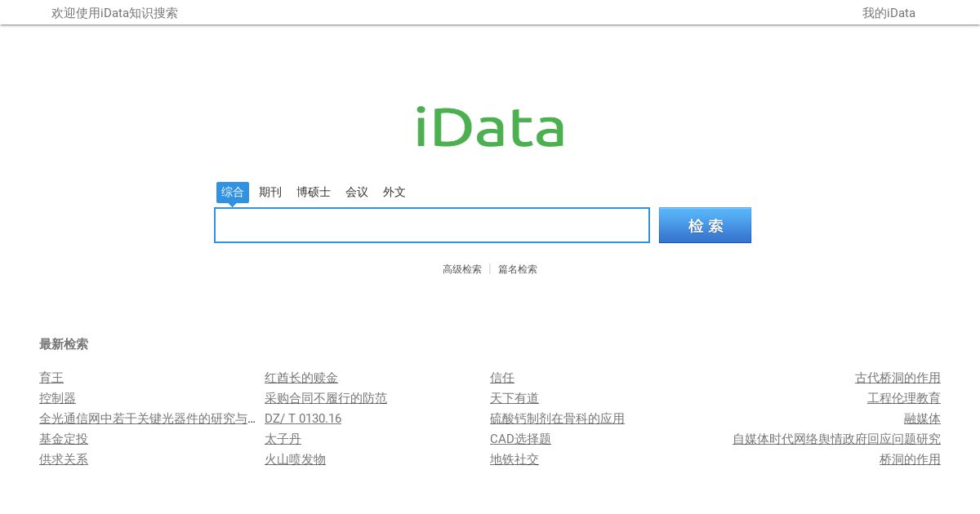Open recent search 地铁社交
The height and width of the screenshot is (514, 980).
point(514,459)
